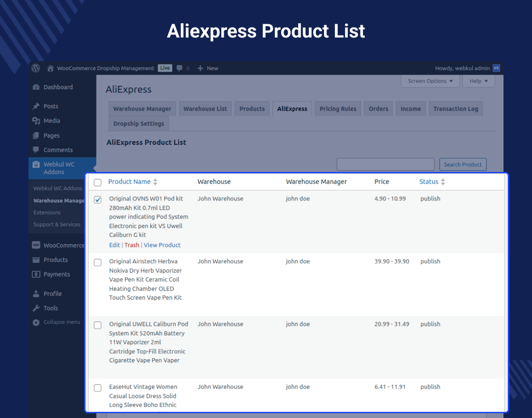This screenshot has height=418, width=532.
Task: Open the Products tab
Action: click(252, 109)
